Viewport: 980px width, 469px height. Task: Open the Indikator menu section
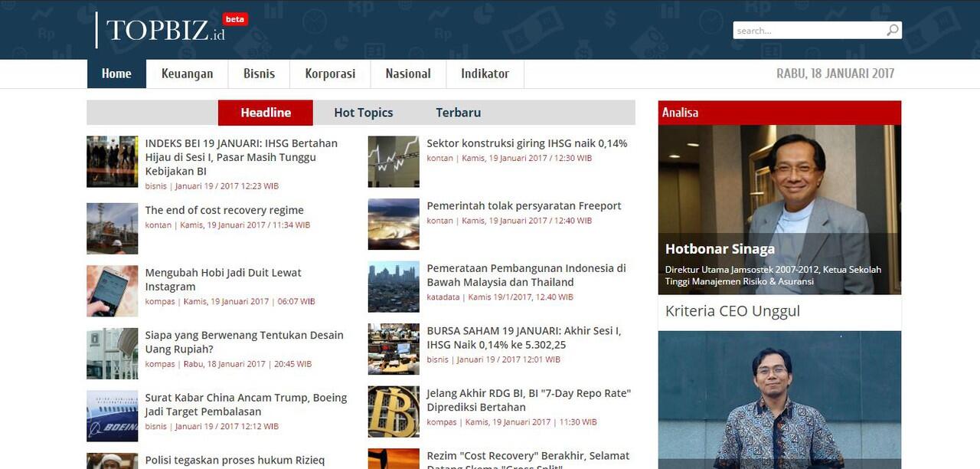coord(485,74)
